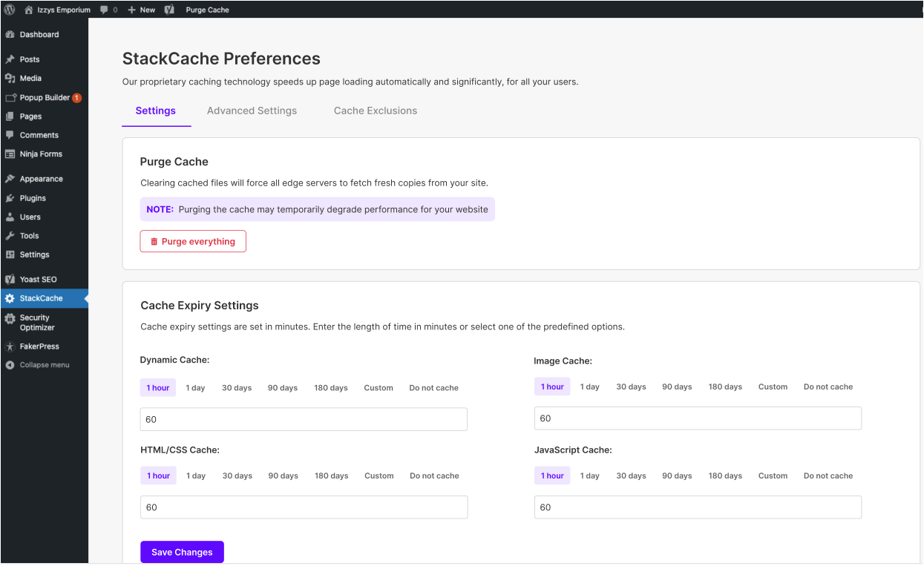Open the Advanced Settings tab

tap(252, 111)
